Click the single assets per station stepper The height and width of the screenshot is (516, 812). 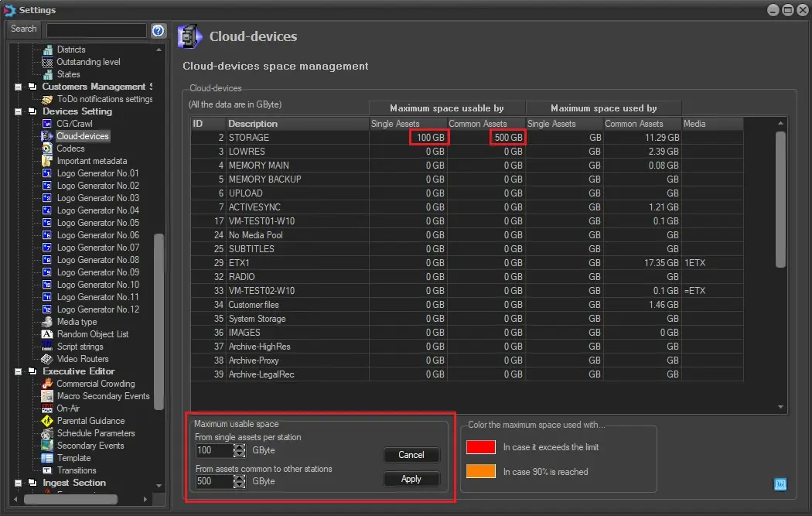click(x=240, y=451)
